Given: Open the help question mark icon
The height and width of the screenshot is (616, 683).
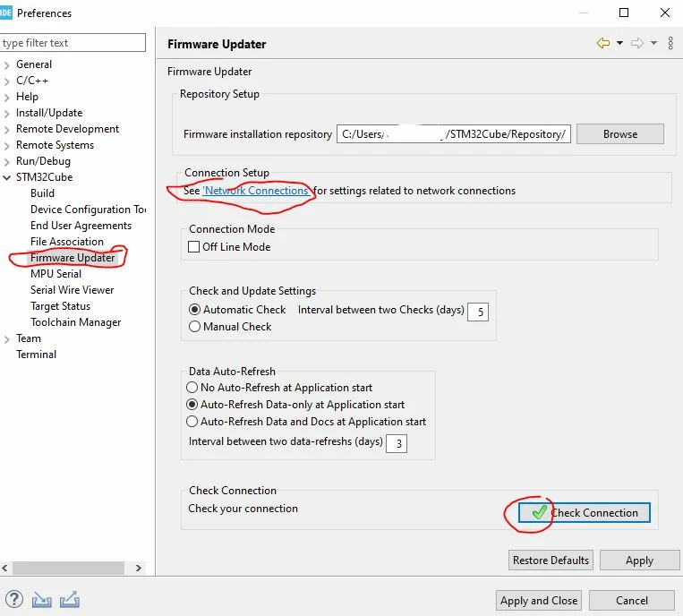Looking at the screenshot, I should click(x=14, y=599).
